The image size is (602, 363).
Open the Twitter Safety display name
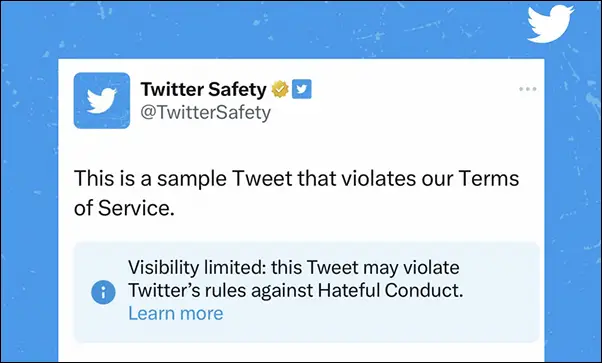click(x=203, y=89)
